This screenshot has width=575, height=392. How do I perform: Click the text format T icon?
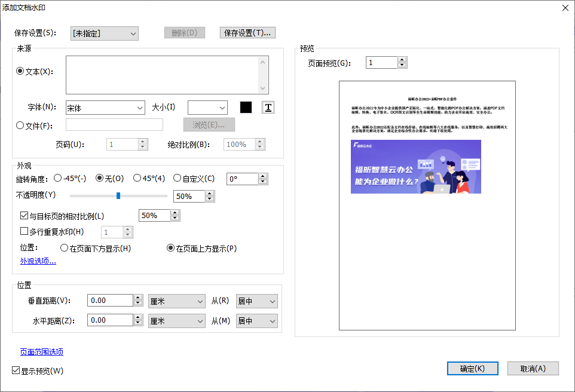pyautogui.click(x=267, y=108)
